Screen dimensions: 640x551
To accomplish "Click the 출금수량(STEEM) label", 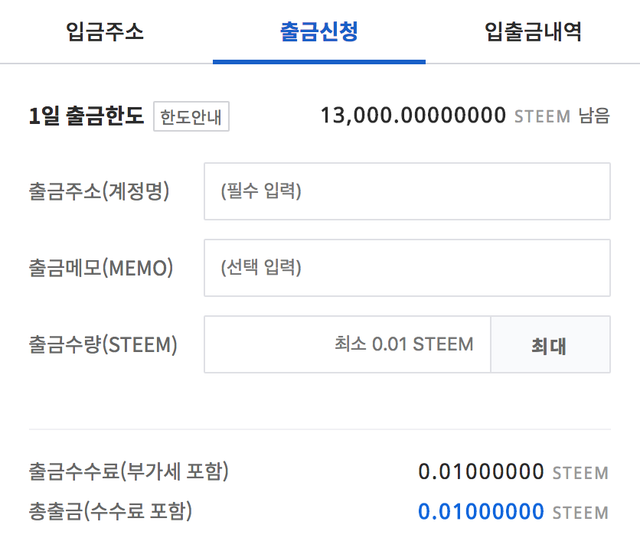I will [x=103, y=344].
